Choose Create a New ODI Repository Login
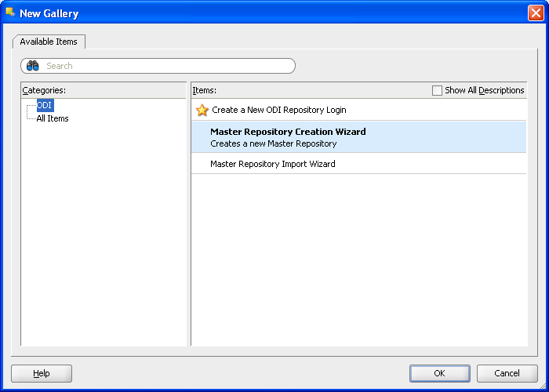The height and width of the screenshot is (392, 549). click(278, 111)
